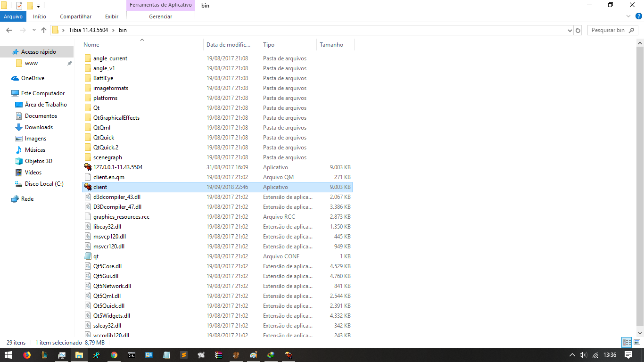Image resolution: width=644 pixels, height=362 pixels.
Task: Refresh the bin folder view
Action: coord(578,30)
